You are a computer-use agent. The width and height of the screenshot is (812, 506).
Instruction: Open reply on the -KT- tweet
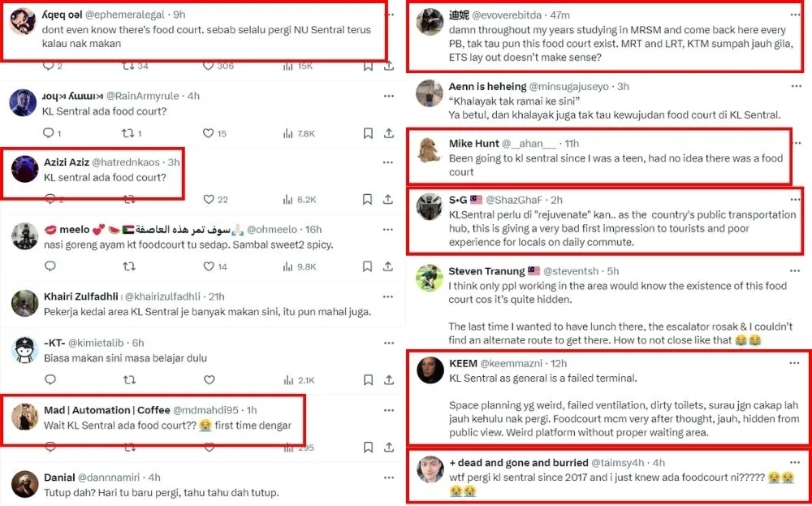[x=50, y=379]
